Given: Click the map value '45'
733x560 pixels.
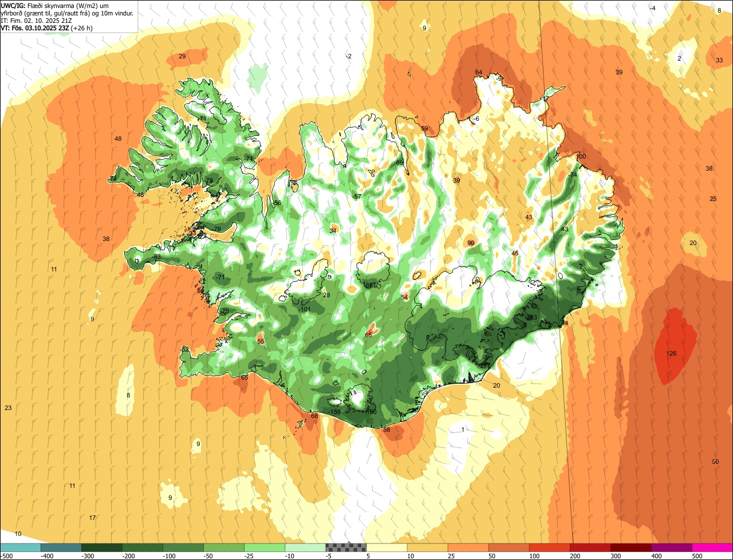Looking at the screenshot, I should (x=515, y=253).
